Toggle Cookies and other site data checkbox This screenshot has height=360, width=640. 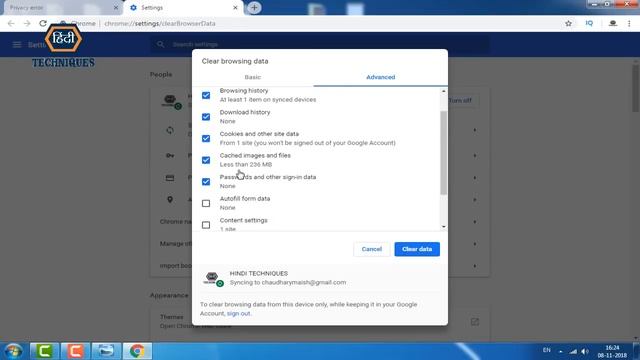pyautogui.click(x=206, y=138)
